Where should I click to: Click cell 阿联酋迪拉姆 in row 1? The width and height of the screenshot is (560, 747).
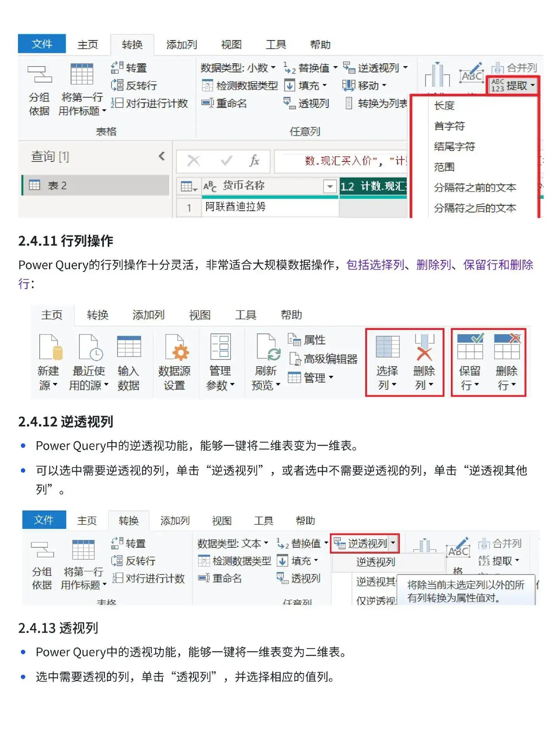(x=270, y=207)
